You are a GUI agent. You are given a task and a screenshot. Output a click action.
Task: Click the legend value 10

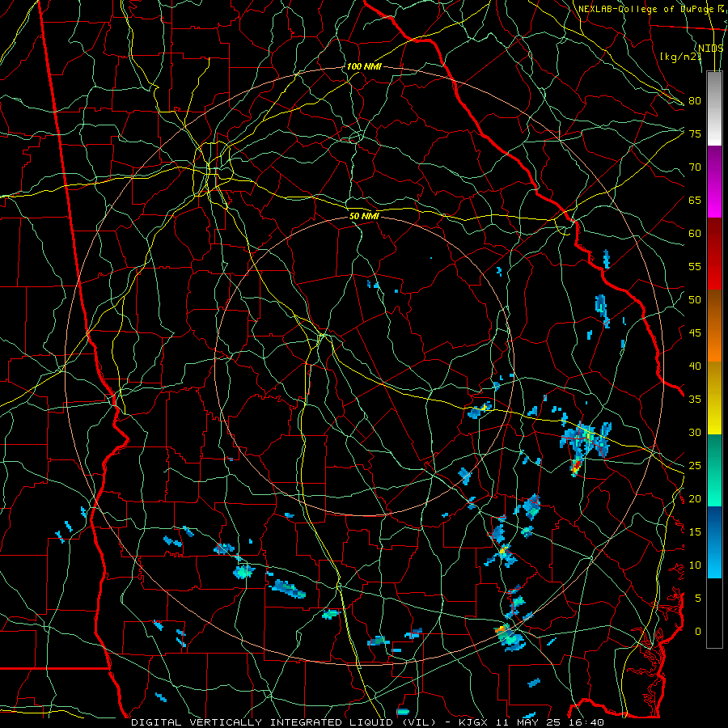tap(695, 565)
